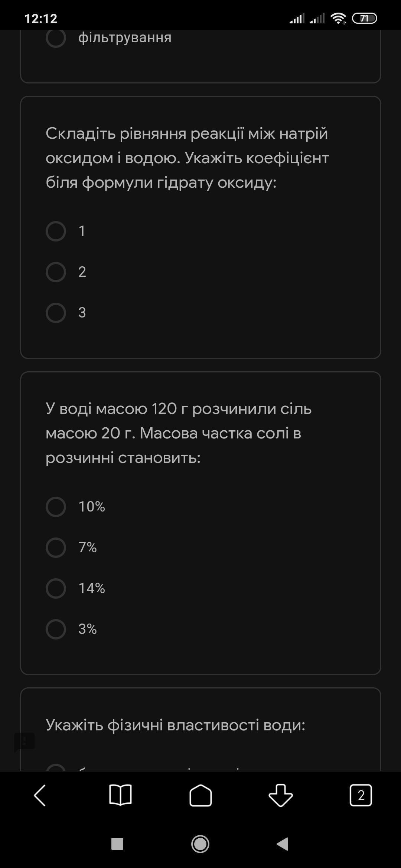Tap the Android recent apps square

117,844
